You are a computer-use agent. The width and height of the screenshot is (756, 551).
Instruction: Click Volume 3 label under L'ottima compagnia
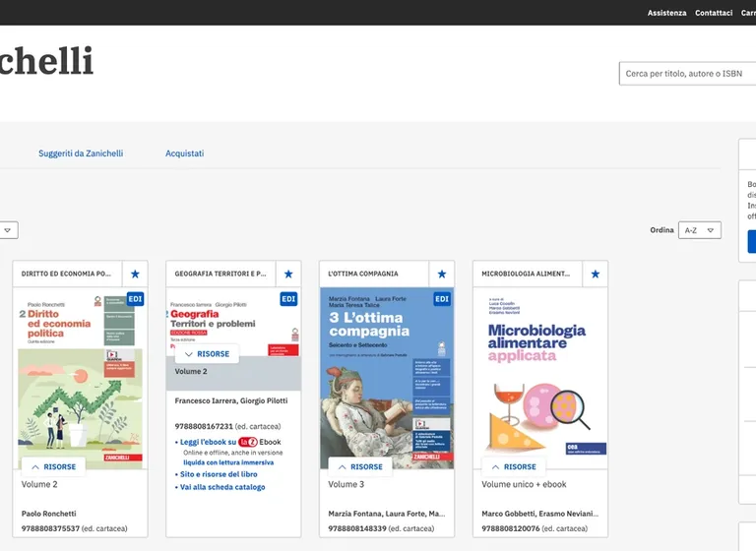(x=346, y=484)
